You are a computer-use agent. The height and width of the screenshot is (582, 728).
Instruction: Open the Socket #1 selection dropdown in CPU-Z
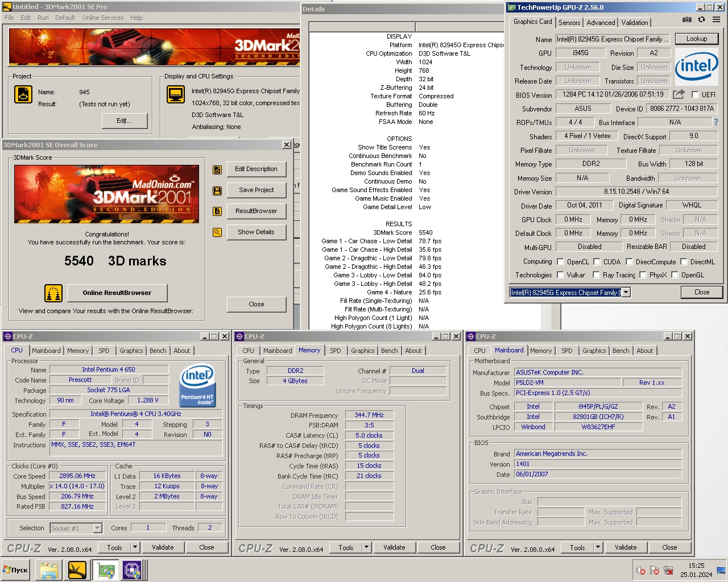[x=97, y=529]
